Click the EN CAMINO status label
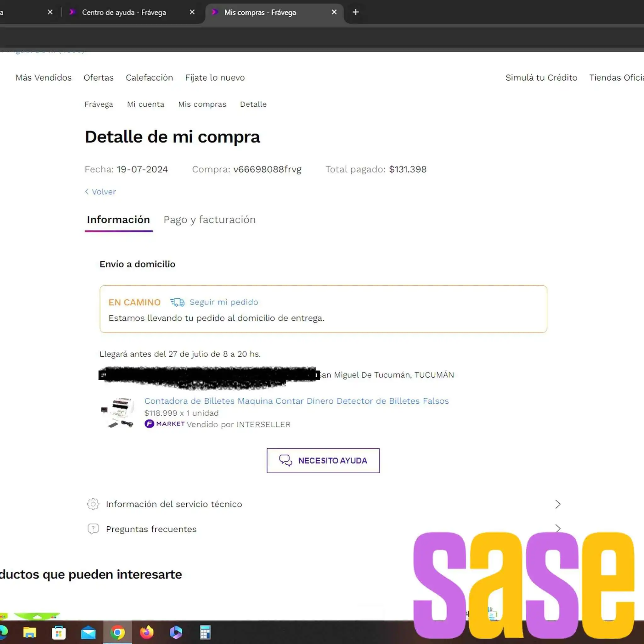 134,303
